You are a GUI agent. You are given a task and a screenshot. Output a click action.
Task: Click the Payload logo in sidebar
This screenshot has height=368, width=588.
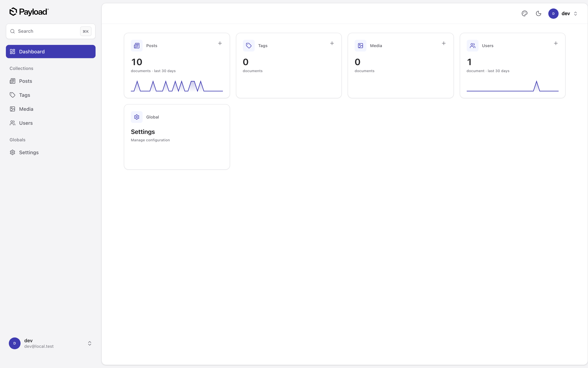(29, 12)
